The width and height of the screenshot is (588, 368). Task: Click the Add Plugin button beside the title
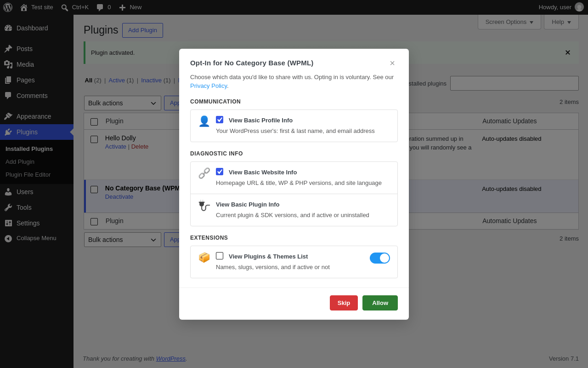coord(142,30)
